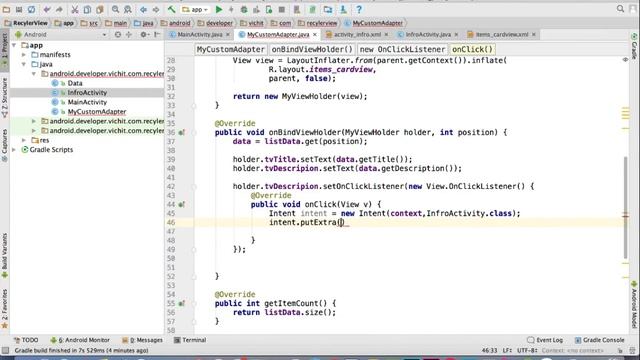Navigate forward with the right arrow icon
The width and height of the screenshot is (640, 360).
click(x=156, y=9)
